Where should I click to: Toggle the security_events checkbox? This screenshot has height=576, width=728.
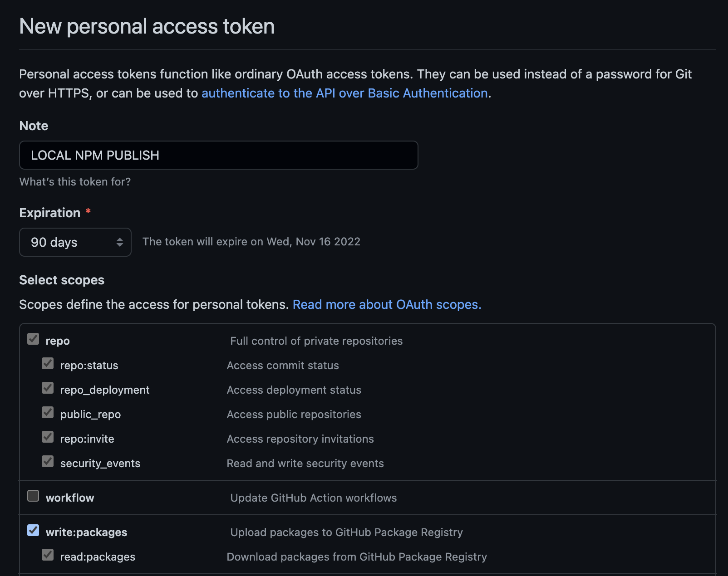tap(48, 461)
